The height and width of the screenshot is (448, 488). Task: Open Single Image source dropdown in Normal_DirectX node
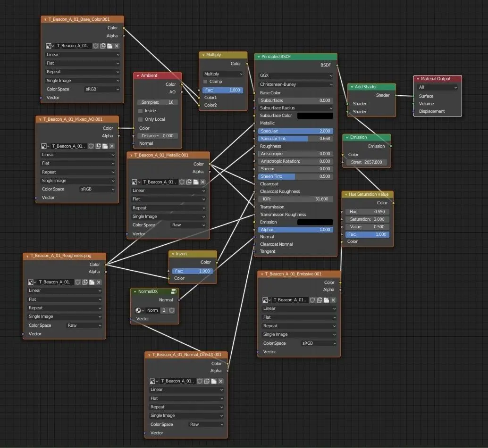[186, 415]
